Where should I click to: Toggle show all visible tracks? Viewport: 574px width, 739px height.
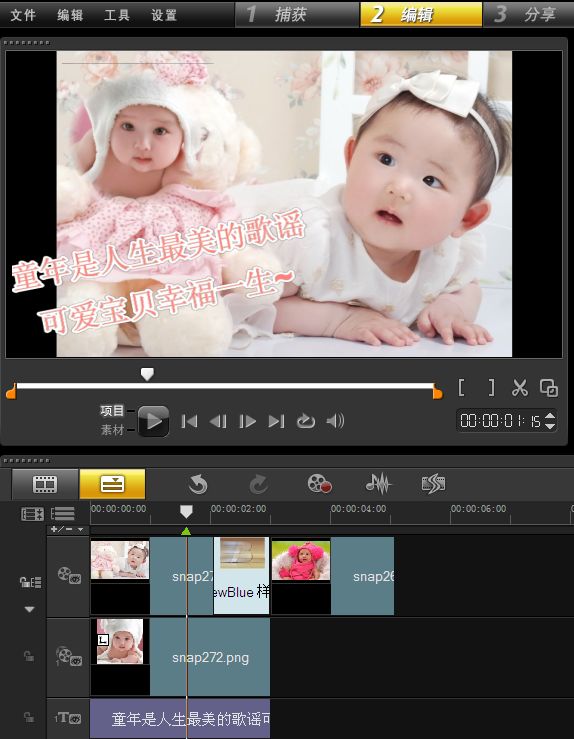tap(63, 514)
